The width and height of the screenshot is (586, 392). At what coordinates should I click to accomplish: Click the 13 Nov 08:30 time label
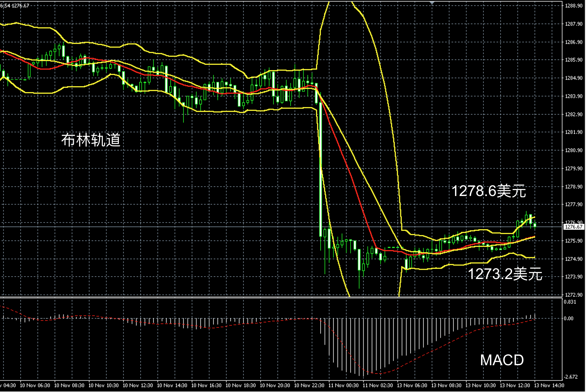[446, 386]
